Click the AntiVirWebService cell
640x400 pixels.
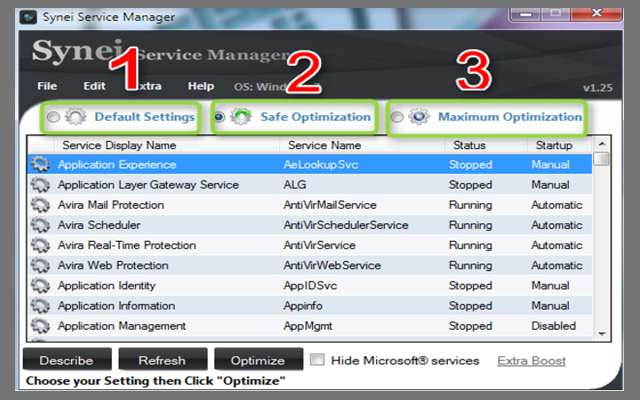332,266
